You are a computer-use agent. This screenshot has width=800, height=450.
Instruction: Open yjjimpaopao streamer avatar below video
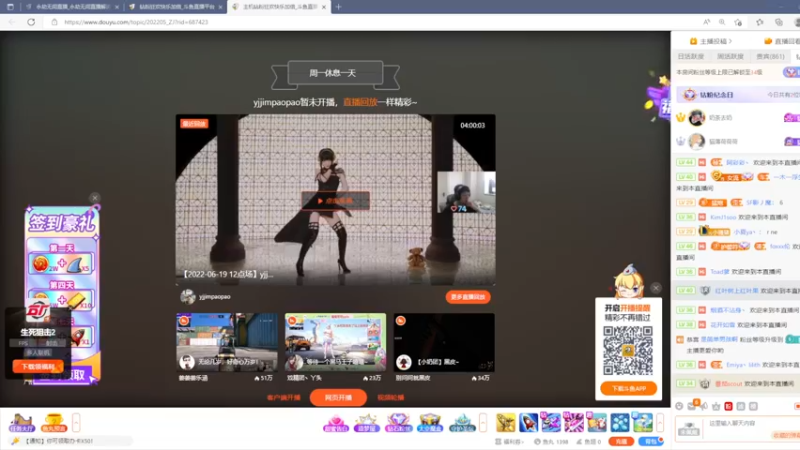pos(188,296)
